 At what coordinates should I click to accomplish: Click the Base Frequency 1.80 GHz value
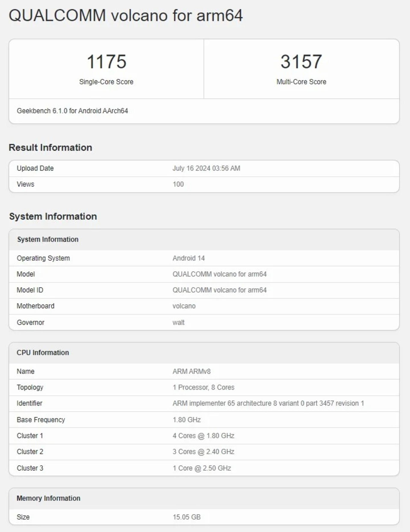pyautogui.click(x=187, y=420)
